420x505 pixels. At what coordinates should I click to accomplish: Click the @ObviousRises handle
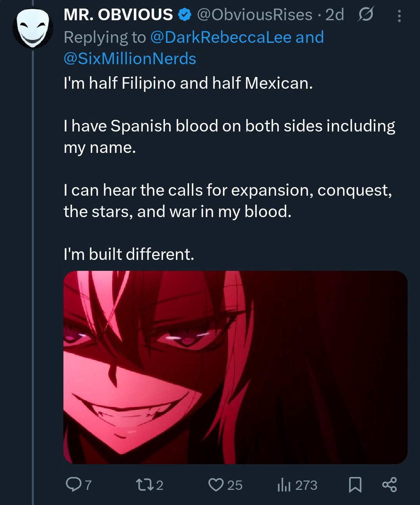coord(255,15)
